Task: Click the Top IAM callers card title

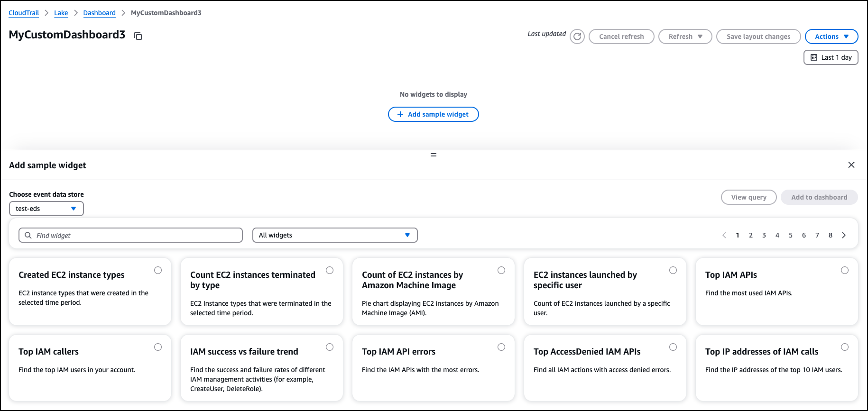Action: pyautogui.click(x=48, y=352)
